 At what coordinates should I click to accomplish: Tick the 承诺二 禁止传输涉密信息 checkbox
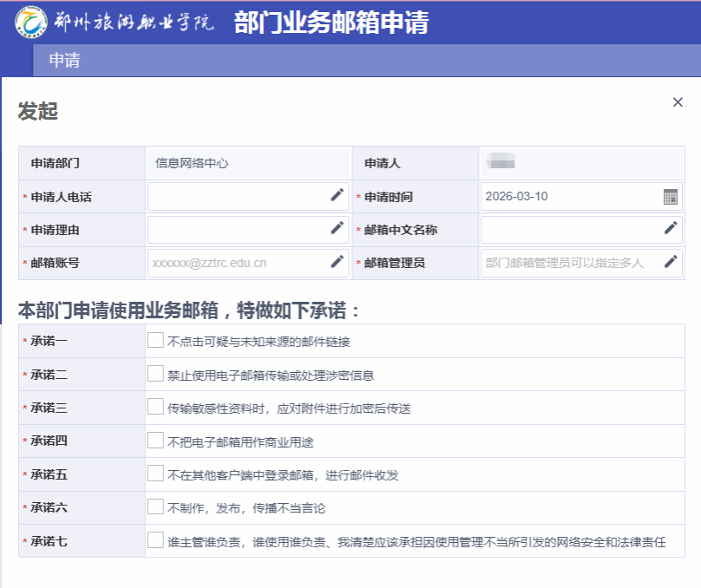pos(155,374)
